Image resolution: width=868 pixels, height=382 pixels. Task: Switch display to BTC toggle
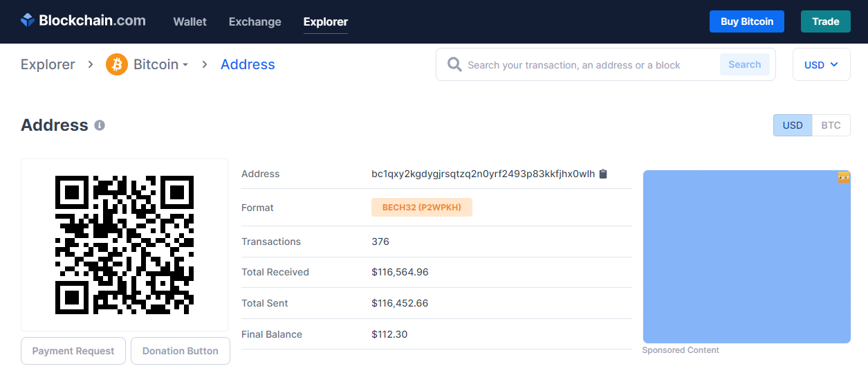tap(831, 125)
